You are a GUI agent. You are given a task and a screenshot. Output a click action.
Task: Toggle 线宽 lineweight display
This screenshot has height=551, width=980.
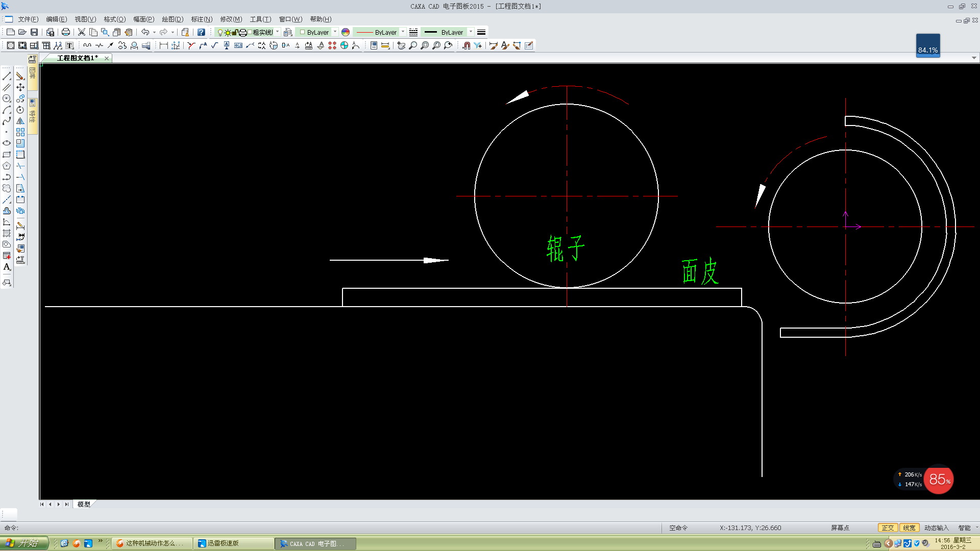point(909,528)
